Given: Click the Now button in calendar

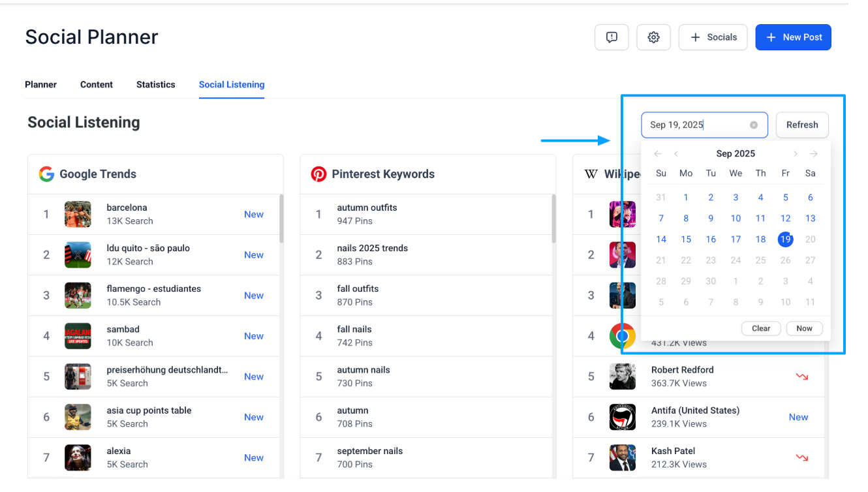Looking at the screenshot, I should (x=804, y=328).
